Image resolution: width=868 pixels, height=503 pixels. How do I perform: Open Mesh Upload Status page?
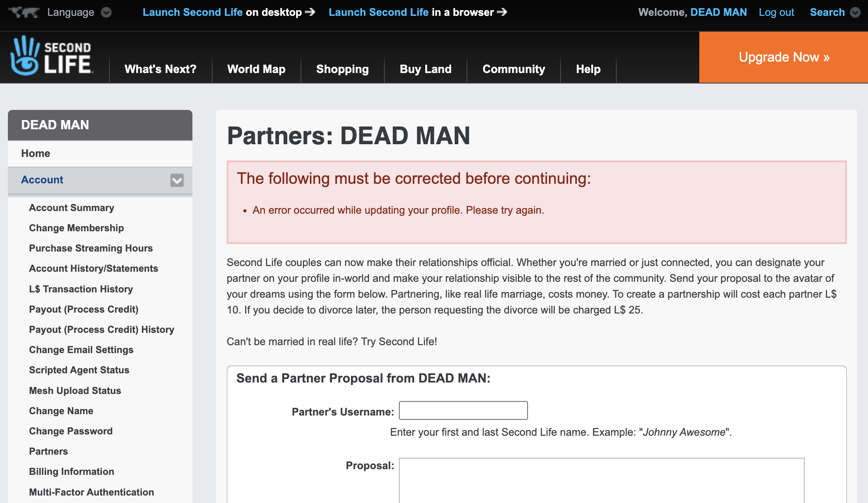75,390
